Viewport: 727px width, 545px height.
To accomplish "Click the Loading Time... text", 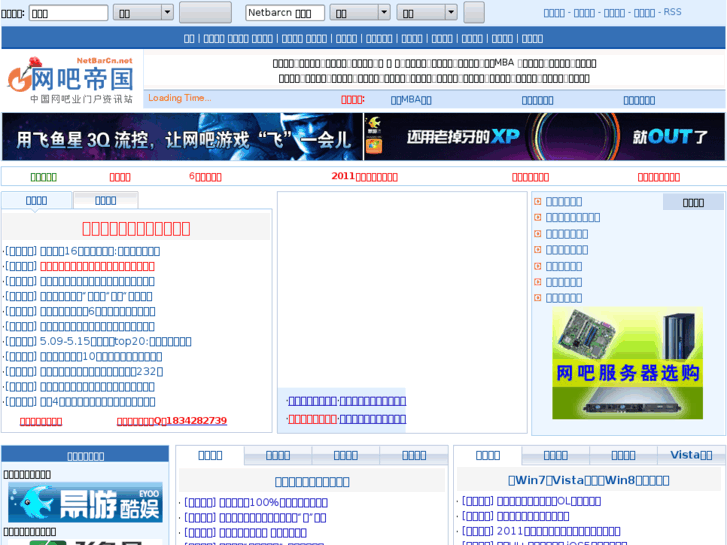I will (179, 98).
